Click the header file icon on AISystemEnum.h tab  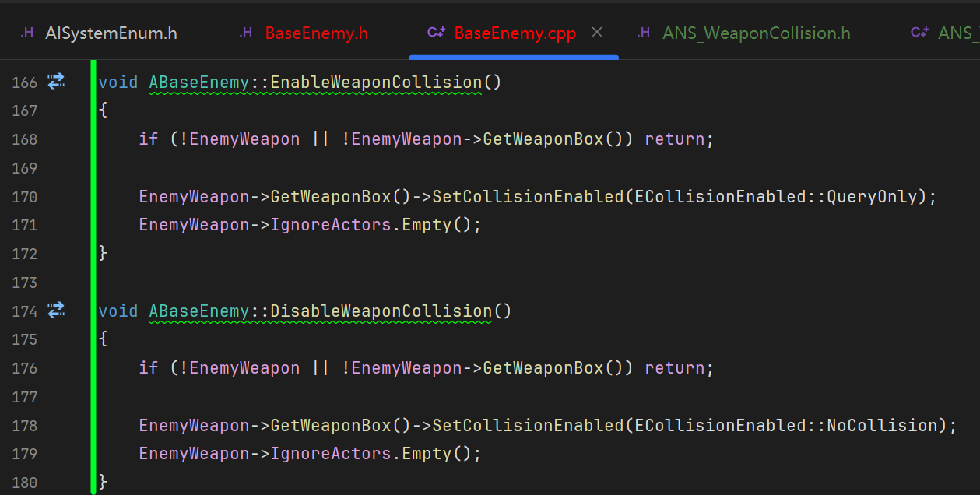tap(27, 33)
